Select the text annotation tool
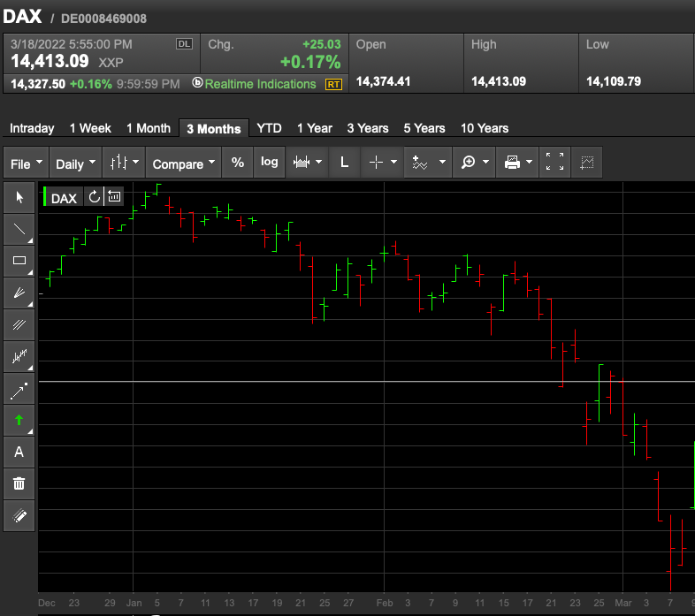The height and width of the screenshot is (616, 695). 19,452
